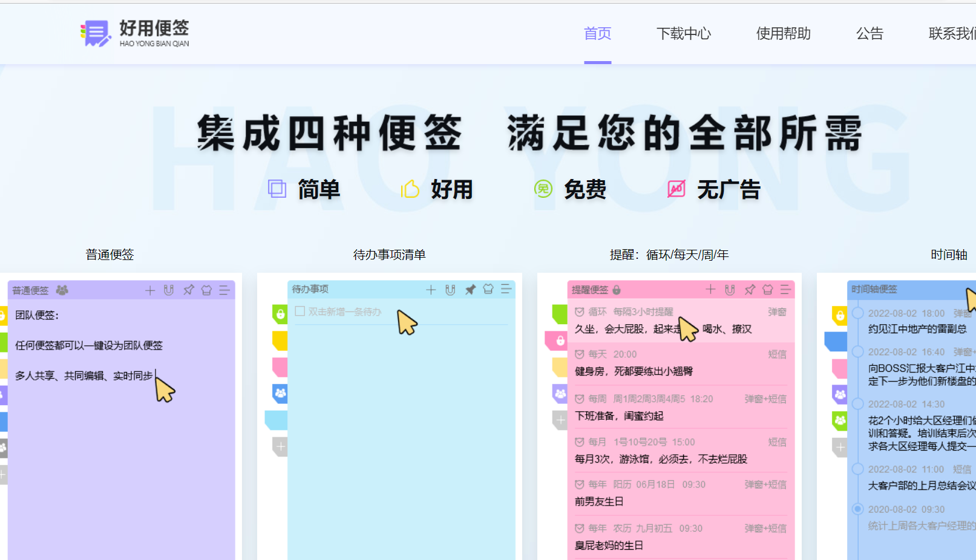Pin the 提醒便签 note

tap(749, 290)
